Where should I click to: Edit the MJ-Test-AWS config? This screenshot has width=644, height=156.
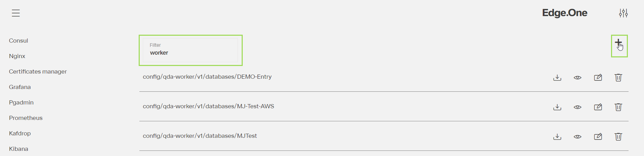pos(598,107)
